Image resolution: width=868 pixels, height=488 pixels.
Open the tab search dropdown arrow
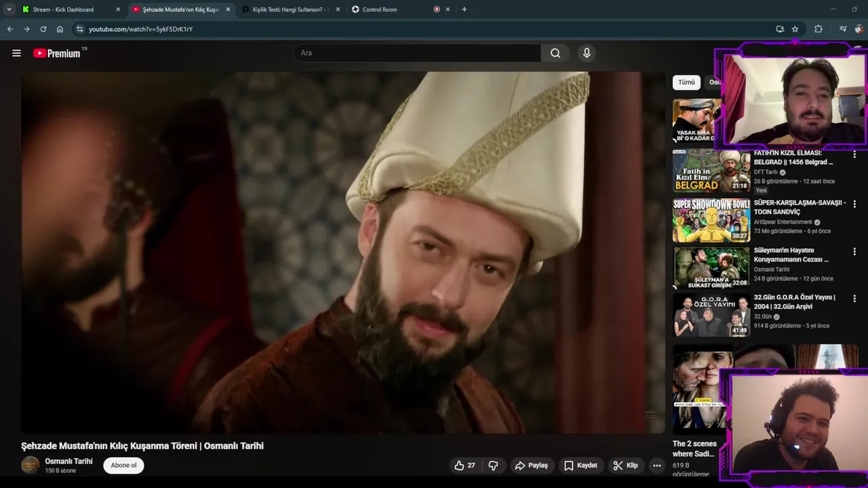[9, 9]
